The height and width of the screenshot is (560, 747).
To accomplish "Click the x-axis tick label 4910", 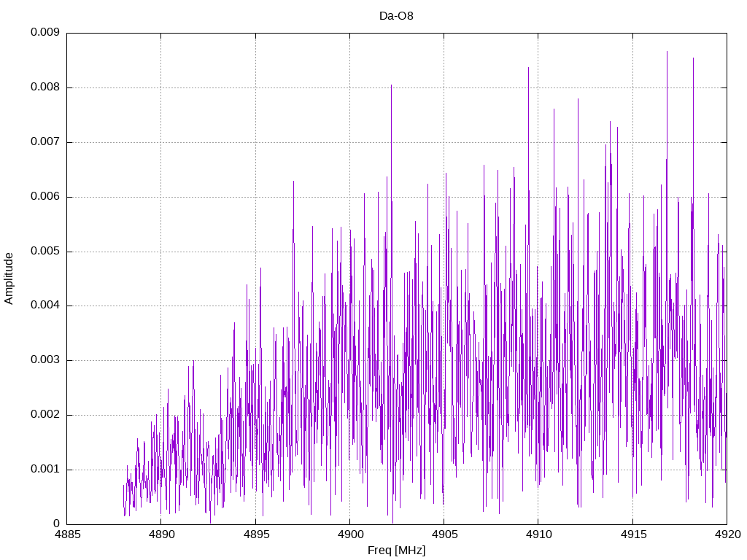I will (539, 534).
